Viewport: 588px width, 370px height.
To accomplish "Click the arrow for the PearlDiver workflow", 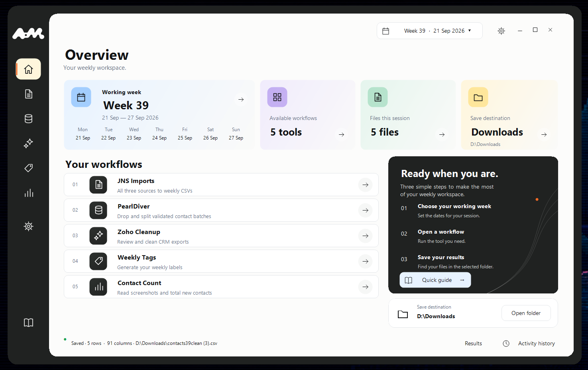I will (x=366, y=210).
